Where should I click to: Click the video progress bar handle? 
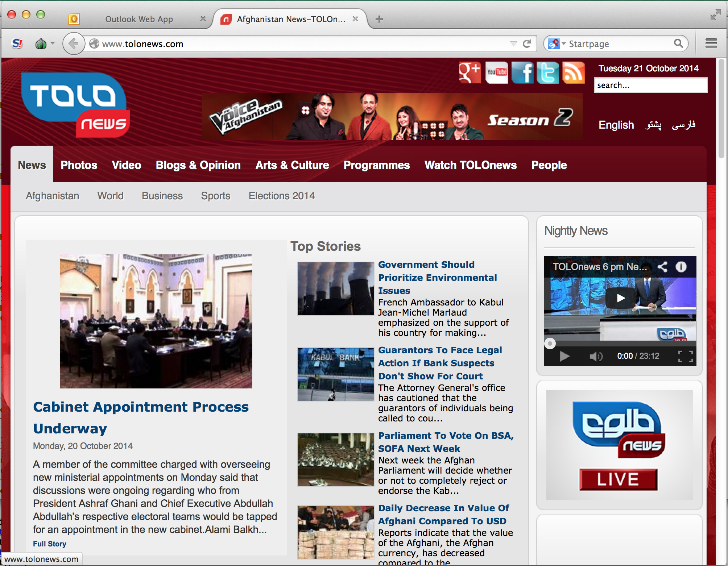[550, 343]
